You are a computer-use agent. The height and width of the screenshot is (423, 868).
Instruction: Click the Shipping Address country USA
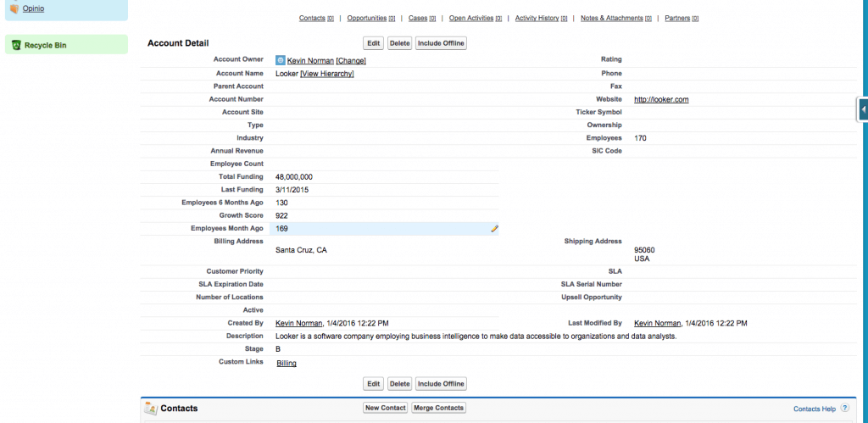pyautogui.click(x=643, y=259)
